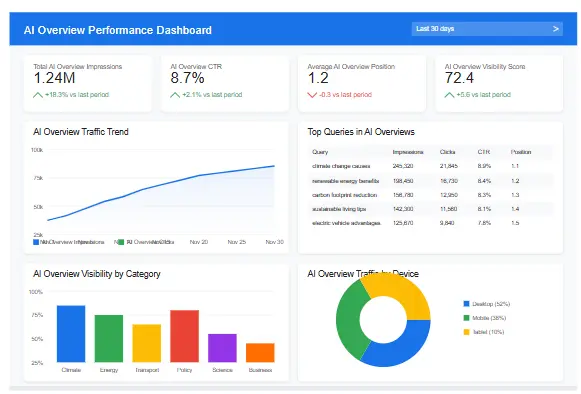
Task: Sort by the Position column header
Action: pyautogui.click(x=521, y=152)
